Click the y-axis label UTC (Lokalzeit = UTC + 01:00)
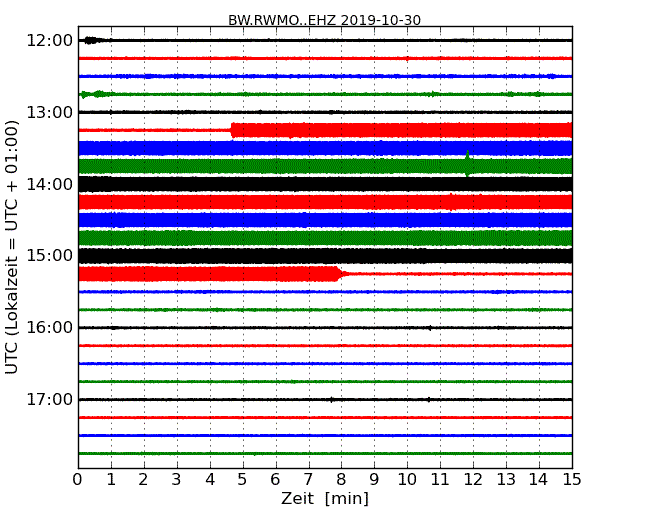 [x=12, y=247]
